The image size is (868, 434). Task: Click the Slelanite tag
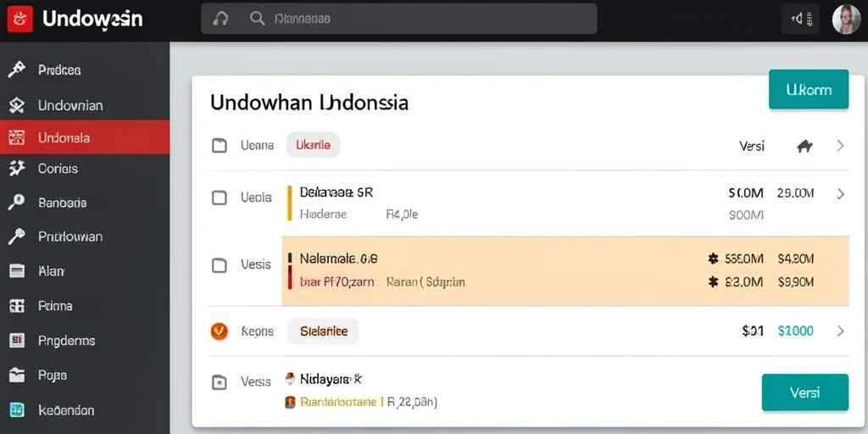pos(324,331)
